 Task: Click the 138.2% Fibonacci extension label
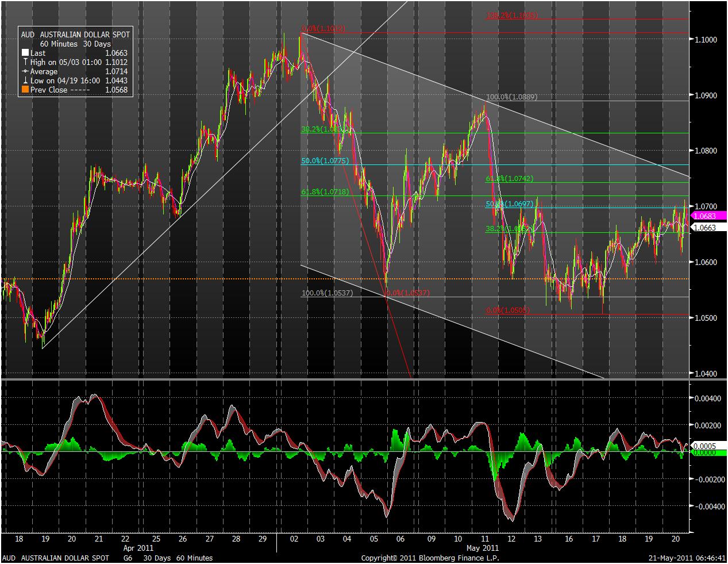pos(511,16)
